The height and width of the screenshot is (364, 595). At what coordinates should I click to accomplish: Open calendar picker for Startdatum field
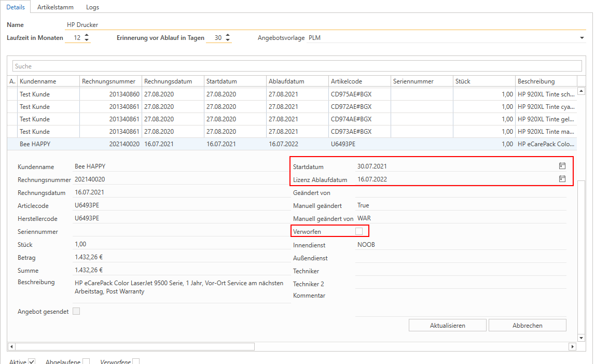click(562, 166)
